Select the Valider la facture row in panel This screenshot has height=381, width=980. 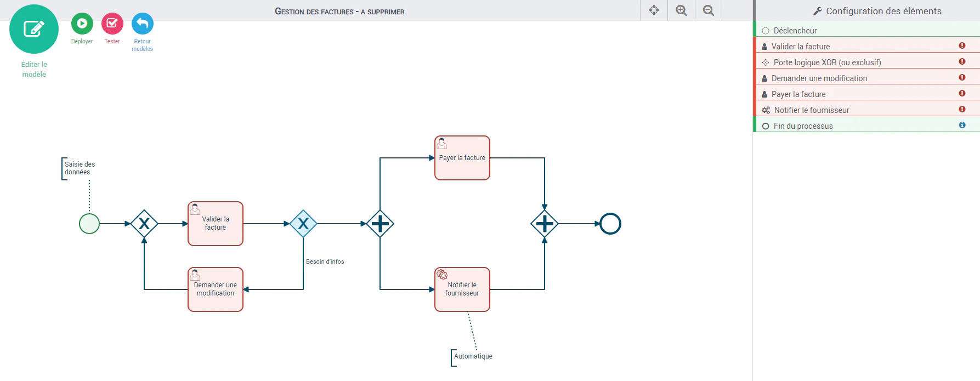867,46
